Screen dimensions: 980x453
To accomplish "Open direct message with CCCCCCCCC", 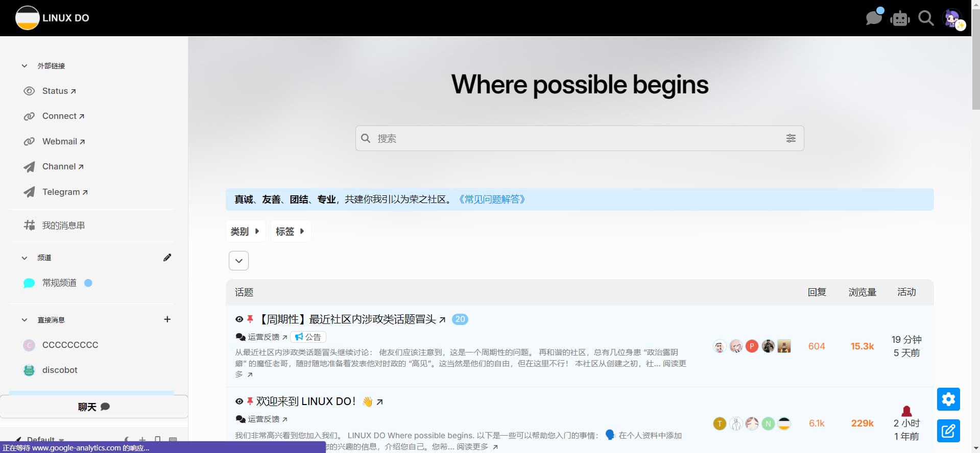I will click(x=70, y=345).
